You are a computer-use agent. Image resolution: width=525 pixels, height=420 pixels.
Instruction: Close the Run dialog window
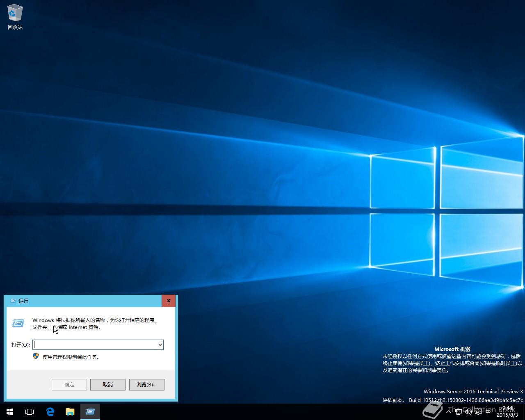coord(169,301)
